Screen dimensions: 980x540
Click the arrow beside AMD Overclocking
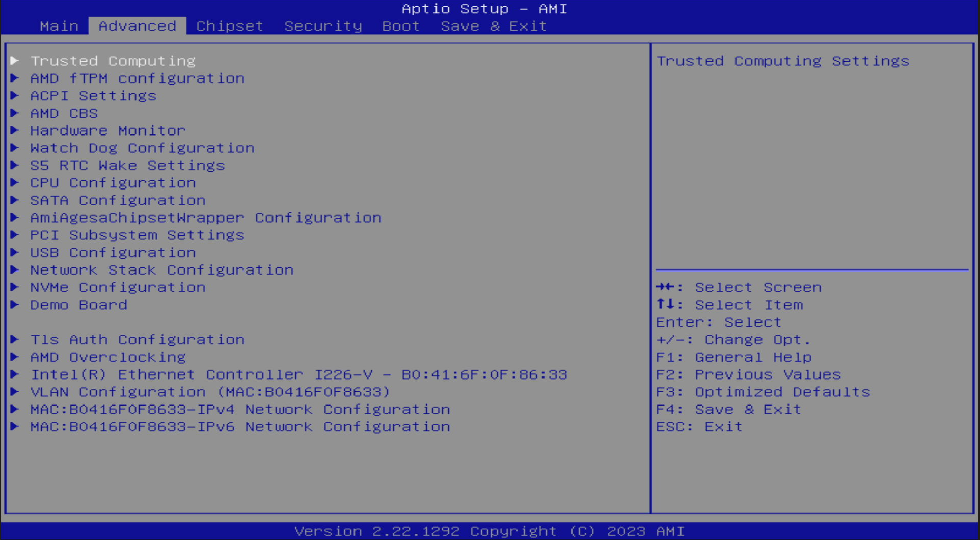(x=15, y=357)
